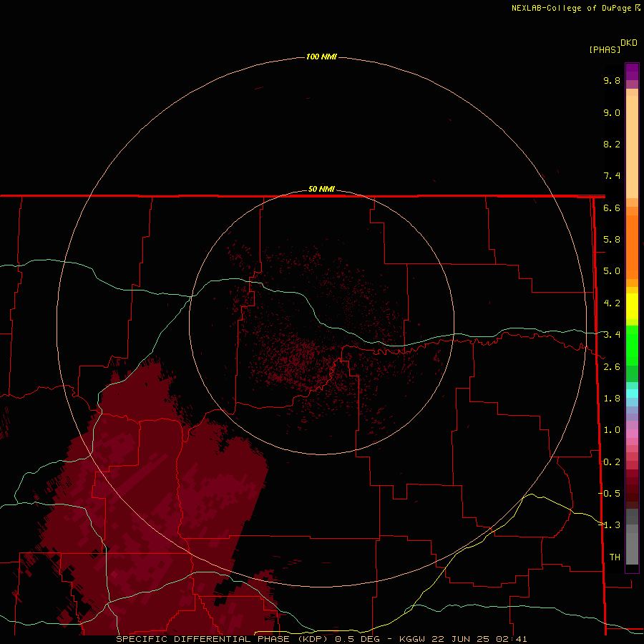The height and width of the screenshot is (644, 644).
Task: Click the 8.2 scale value
Action: (612, 144)
